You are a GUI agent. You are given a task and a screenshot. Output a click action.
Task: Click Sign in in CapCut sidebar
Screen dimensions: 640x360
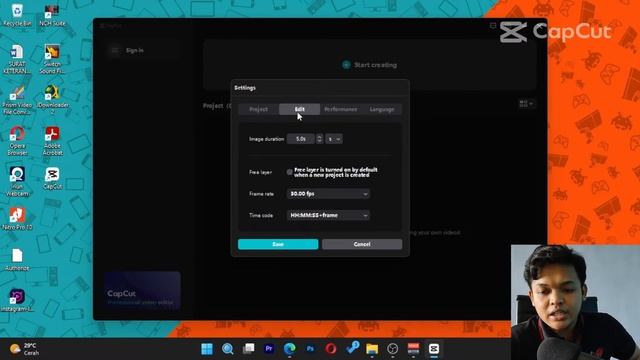pyautogui.click(x=134, y=50)
